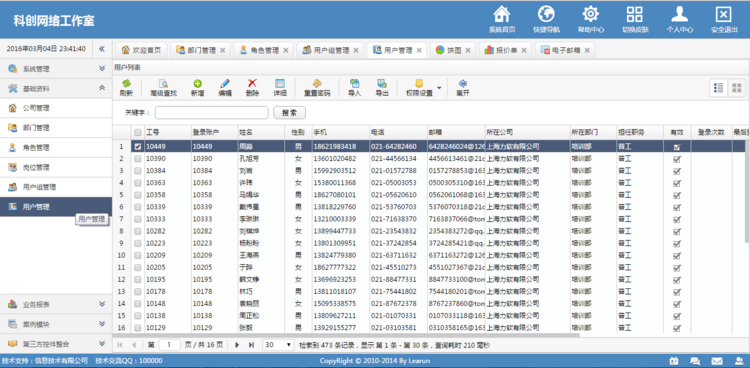Close the 用户管理 tab
This screenshot has width=750, height=368.
coord(419,50)
